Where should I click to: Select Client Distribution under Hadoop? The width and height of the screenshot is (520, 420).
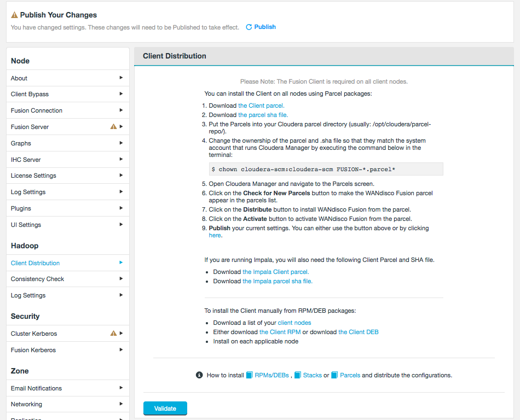click(68, 262)
